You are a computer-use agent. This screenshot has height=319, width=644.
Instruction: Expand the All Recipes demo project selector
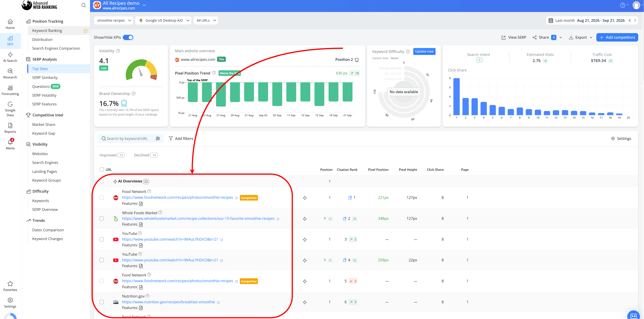point(144,5)
